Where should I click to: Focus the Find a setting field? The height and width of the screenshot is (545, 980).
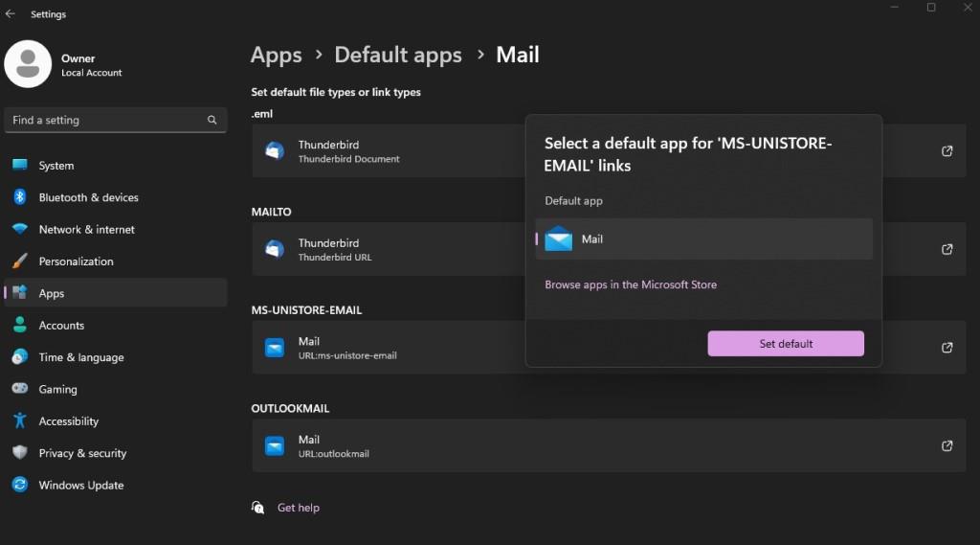(116, 120)
